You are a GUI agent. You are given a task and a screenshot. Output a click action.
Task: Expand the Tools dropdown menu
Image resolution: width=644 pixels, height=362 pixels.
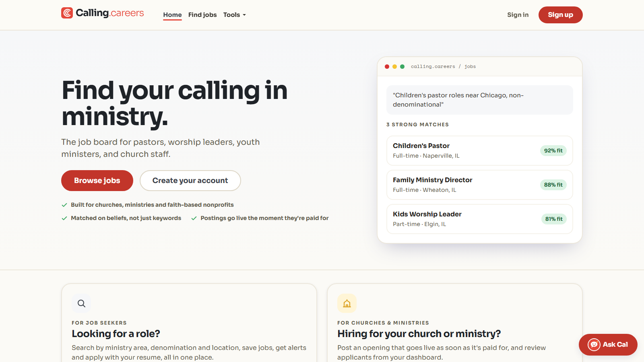point(235,15)
